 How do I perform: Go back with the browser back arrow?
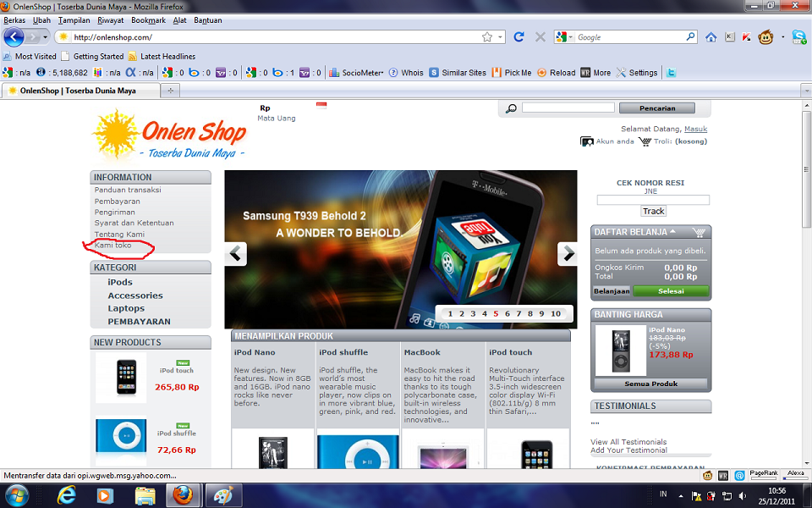click(x=14, y=37)
